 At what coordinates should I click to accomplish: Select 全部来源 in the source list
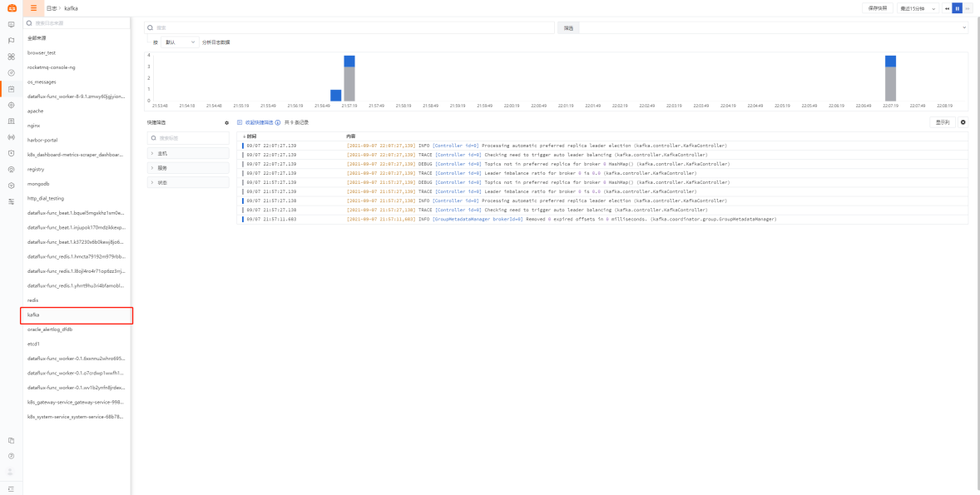(37, 38)
